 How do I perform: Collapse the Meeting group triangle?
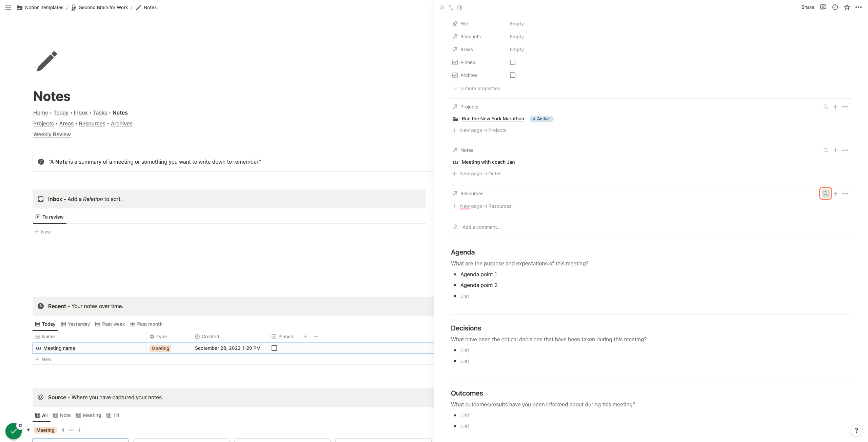[28, 430]
